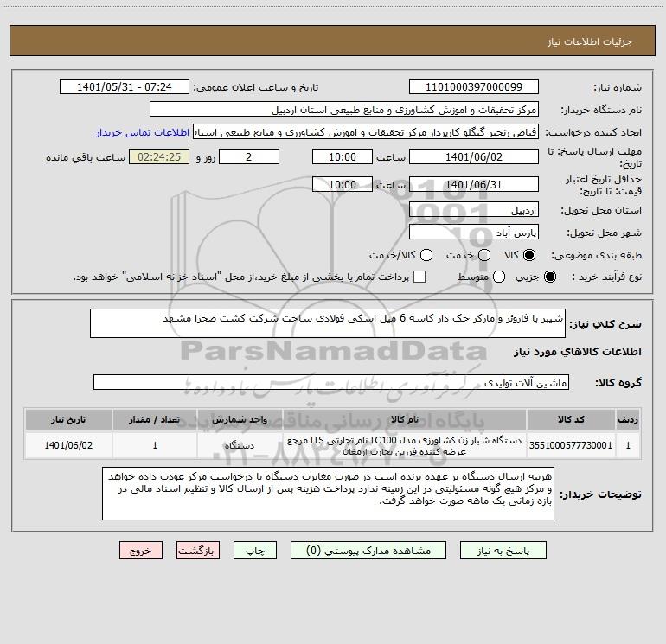
Task: Click the product name cell with TC100
Action: (405, 445)
